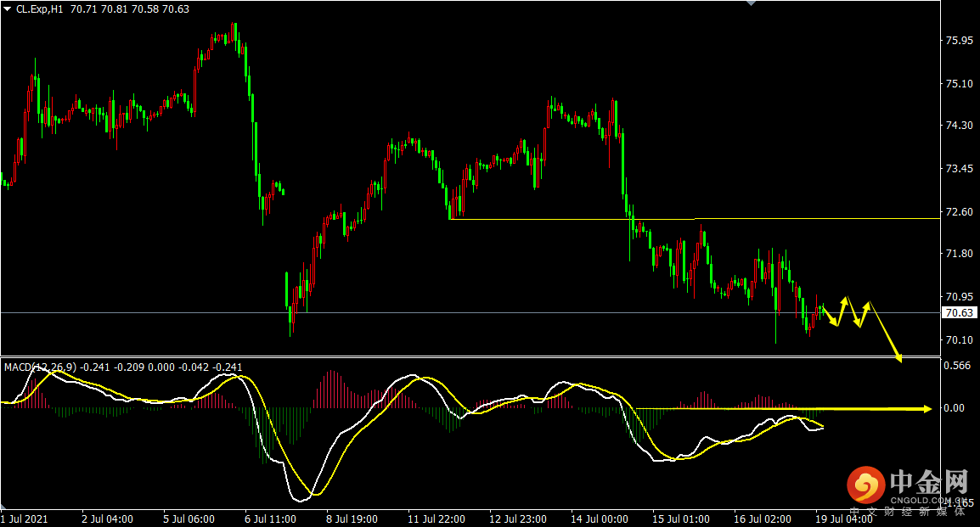Click the 72.60 price scale value
The height and width of the screenshot is (527, 980).
click(960, 211)
